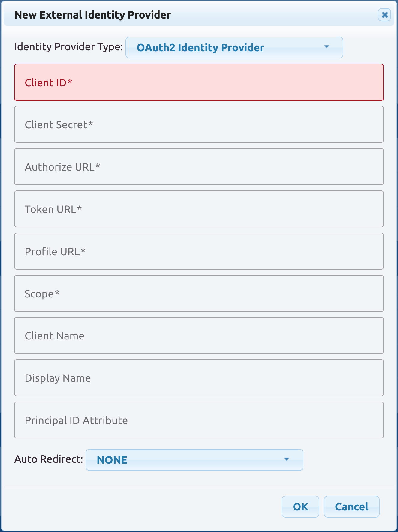
Task: Click the Display Name input
Action: (199, 378)
